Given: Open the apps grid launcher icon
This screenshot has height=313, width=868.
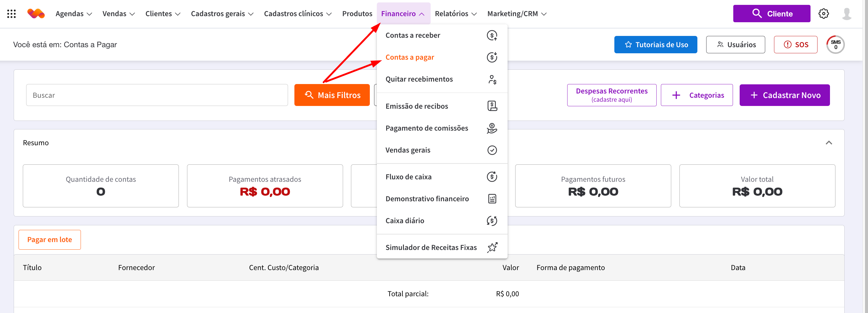Looking at the screenshot, I should (12, 14).
